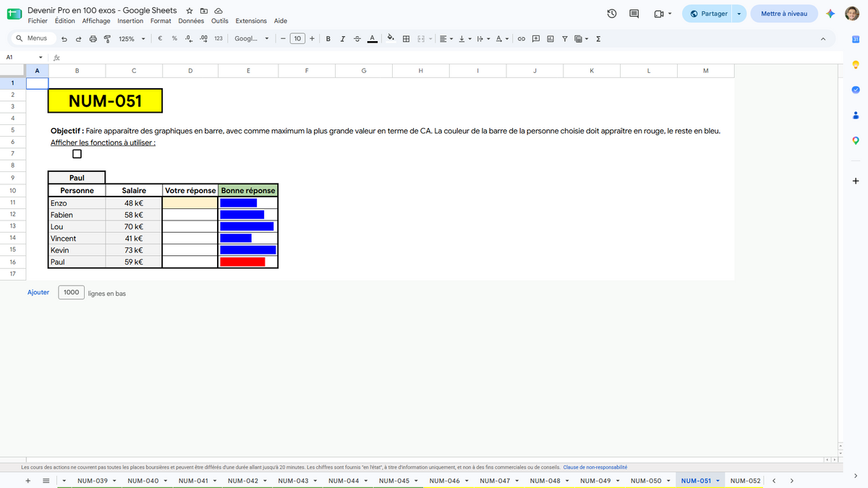Select the Enzo answer cell in Votre réponse
This screenshot has height=488, width=868.
[190, 203]
